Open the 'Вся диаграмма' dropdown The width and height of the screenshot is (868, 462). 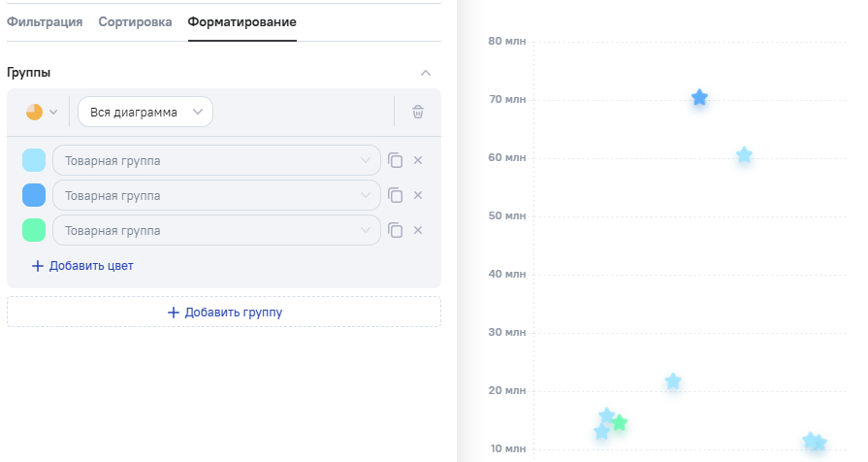coord(145,112)
